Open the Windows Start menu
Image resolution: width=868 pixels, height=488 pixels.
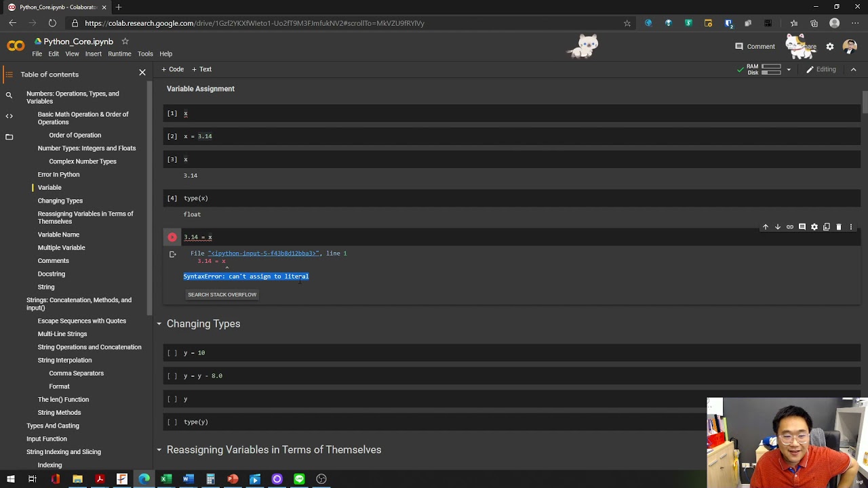click(x=11, y=479)
